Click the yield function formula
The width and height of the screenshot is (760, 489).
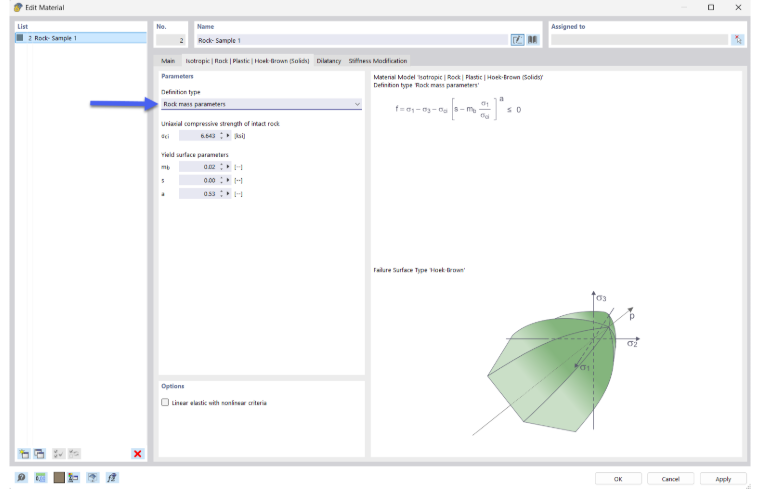point(458,109)
